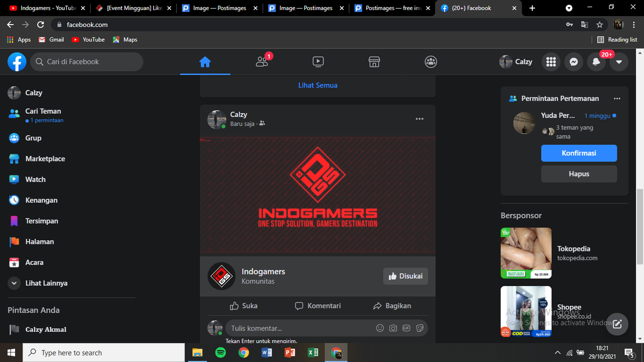
Task: Click Calzy name on the post
Action: [x=238, y=115]
